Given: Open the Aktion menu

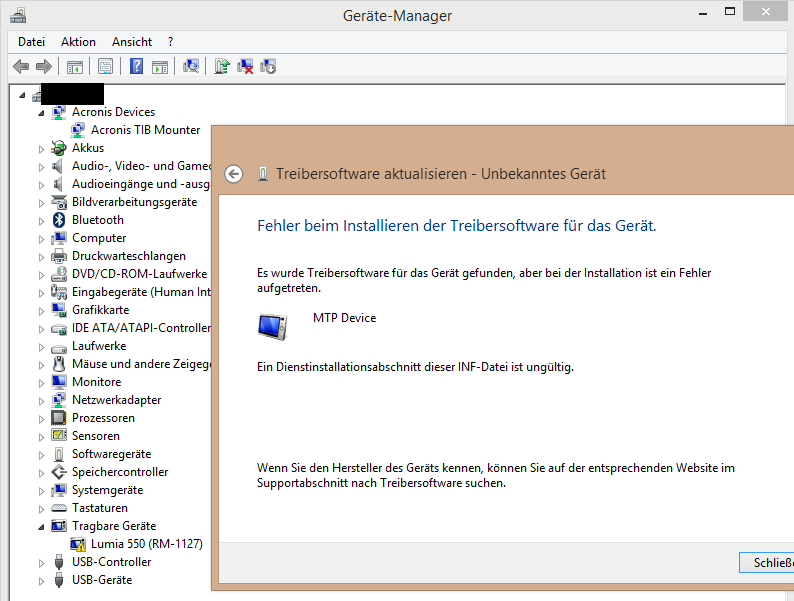Looking at the screenshot, I should click(78, 42).
